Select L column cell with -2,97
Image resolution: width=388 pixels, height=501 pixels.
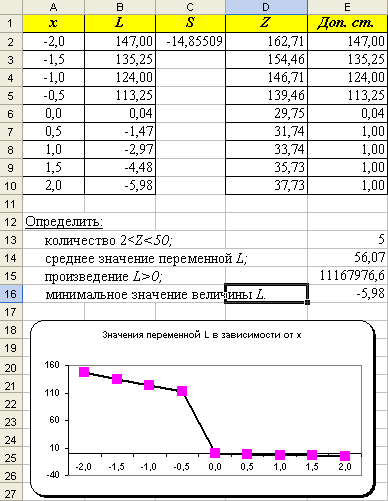(x=120, y=149)
